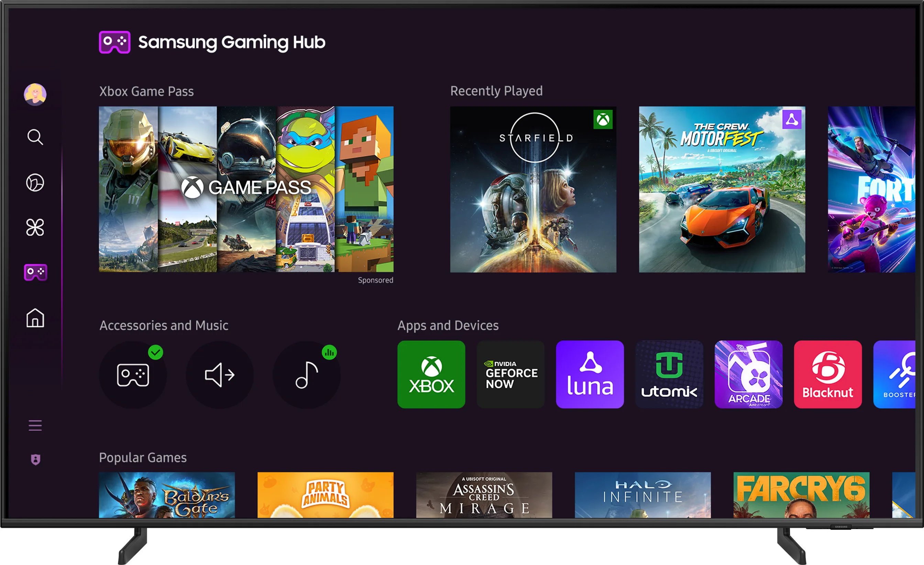Resume Starfield from Recently Played

(533, 189)
